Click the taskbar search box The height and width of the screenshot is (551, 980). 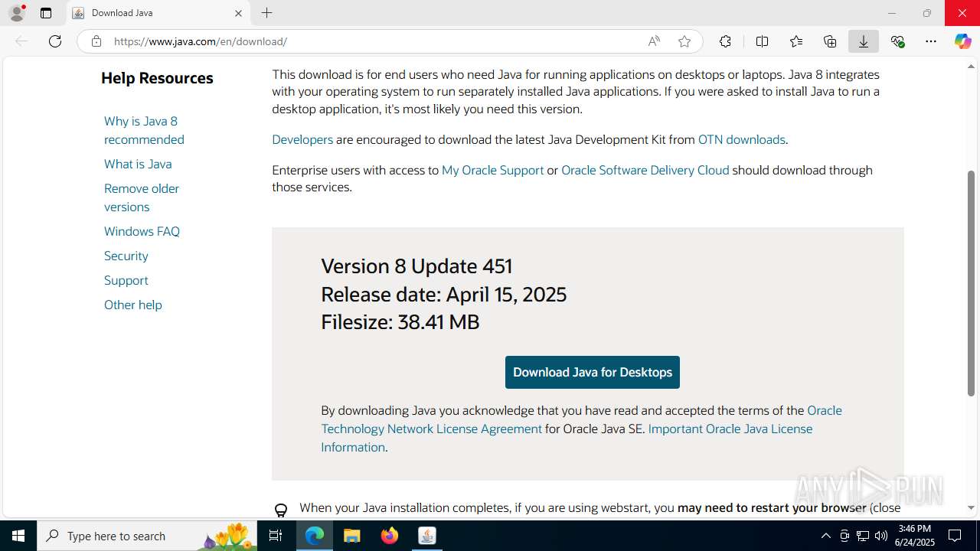(147, 536)
